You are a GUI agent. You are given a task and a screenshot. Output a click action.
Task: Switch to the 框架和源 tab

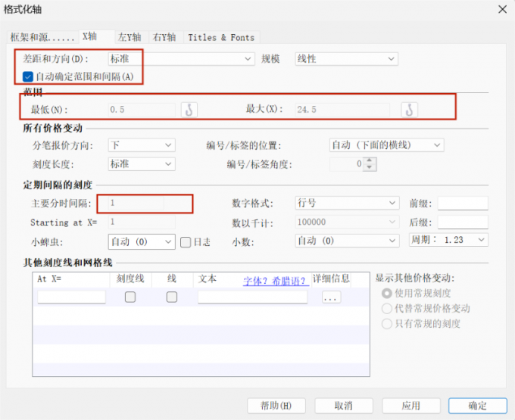pos(42,37)
